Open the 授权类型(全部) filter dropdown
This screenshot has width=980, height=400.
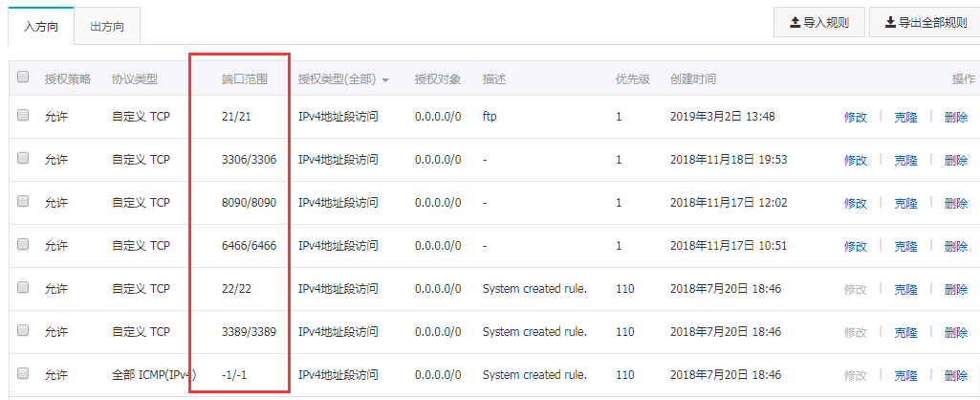[344, 79]
